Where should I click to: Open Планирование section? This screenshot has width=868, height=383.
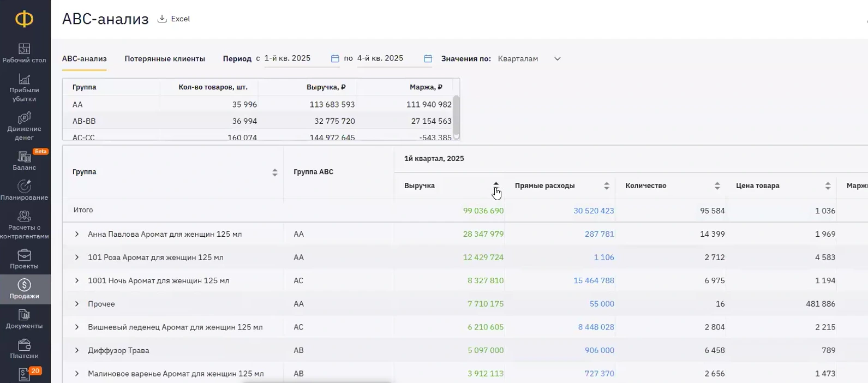pyautogui.click(x=24, y=190)
